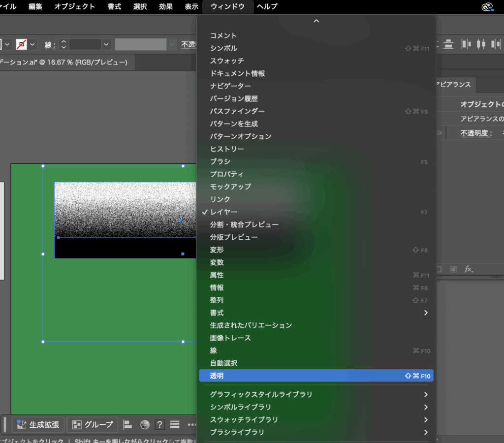The height and width of the screenshot is (443, 504).
Task: Click the Creative Cloud icon in menu bar
Action: [487, 6]
